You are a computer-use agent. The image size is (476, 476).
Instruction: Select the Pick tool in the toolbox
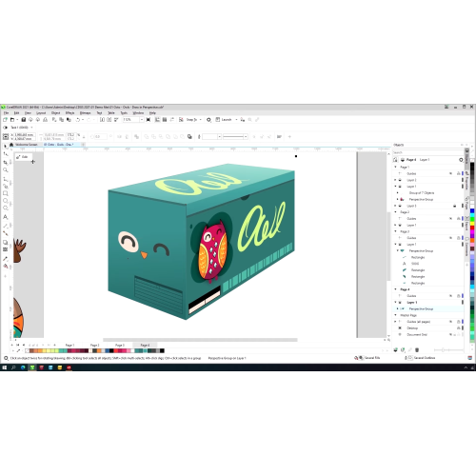(x=6, y=147)
